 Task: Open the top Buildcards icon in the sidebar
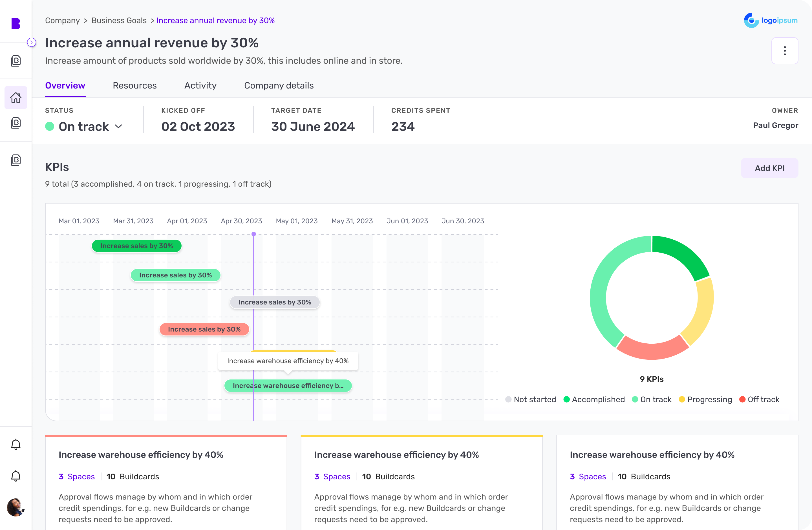point(15,60)
